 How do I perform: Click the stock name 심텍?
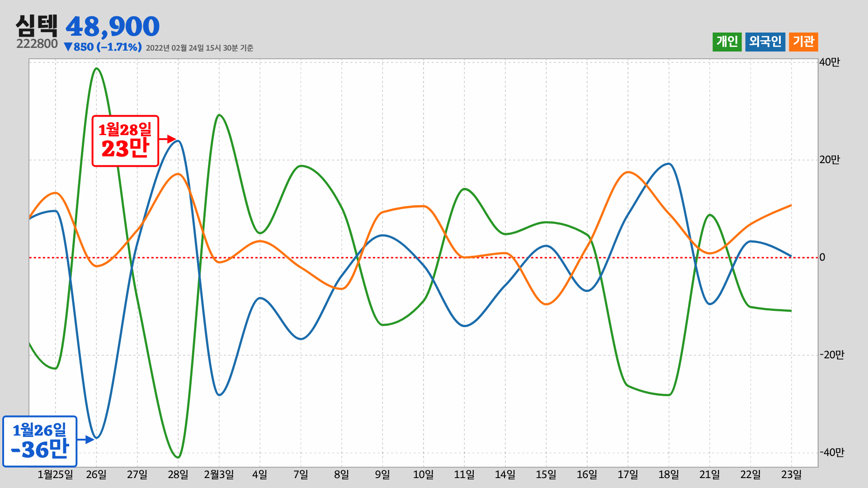[37, 25]
